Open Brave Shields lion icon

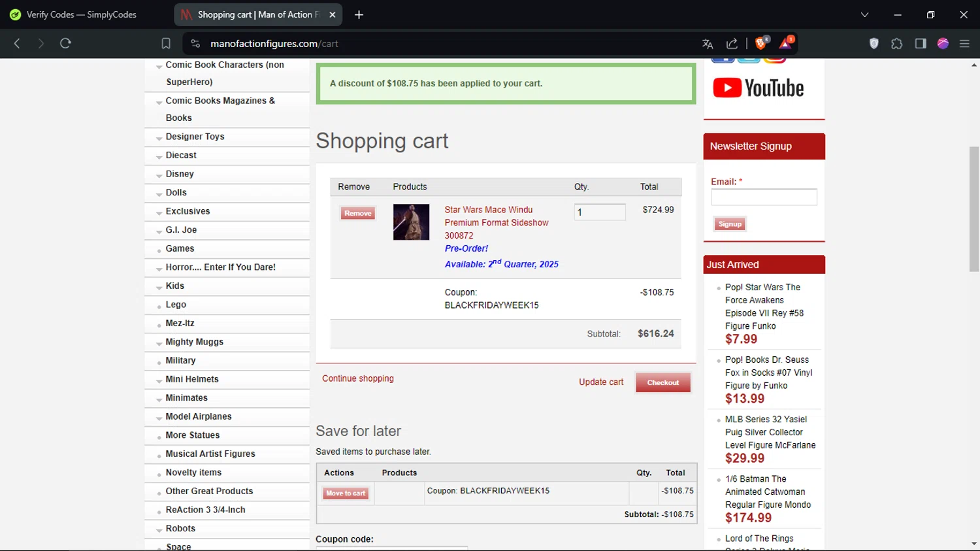coord(760,43)
